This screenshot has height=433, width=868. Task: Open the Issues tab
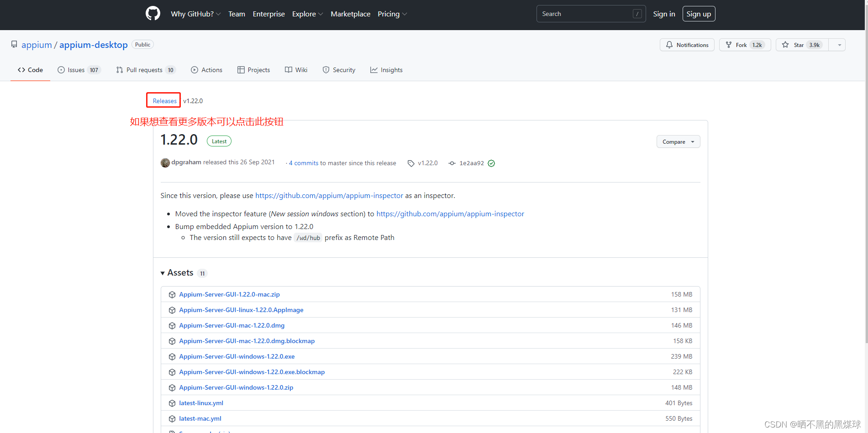click(79, 70)
